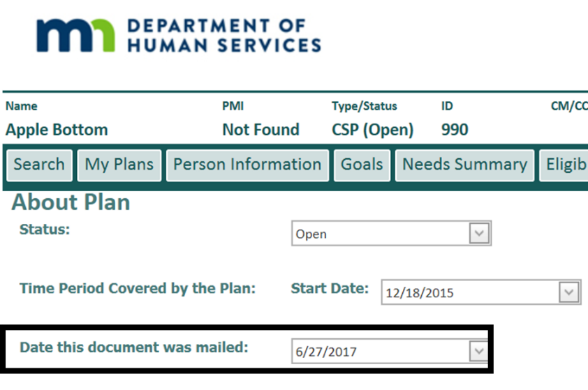
Task: Select the person name Apple Bottom
Action: tap(57, 130)
